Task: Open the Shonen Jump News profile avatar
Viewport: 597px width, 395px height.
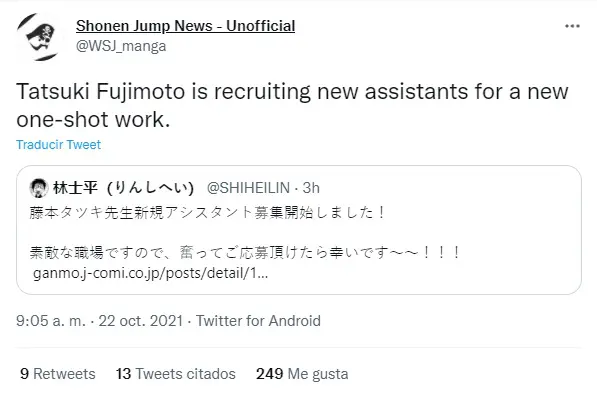Action: pos(39,37)
